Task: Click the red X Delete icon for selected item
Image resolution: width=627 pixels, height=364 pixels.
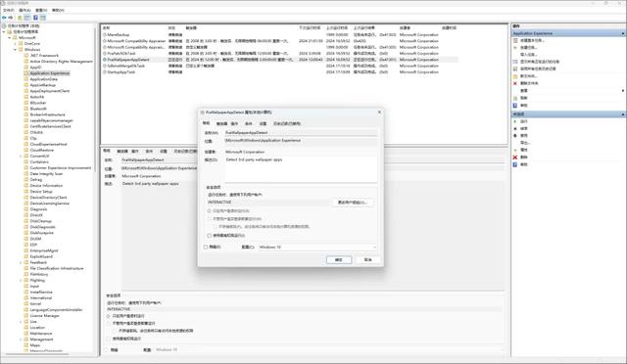Action: (x=515, y=157)
